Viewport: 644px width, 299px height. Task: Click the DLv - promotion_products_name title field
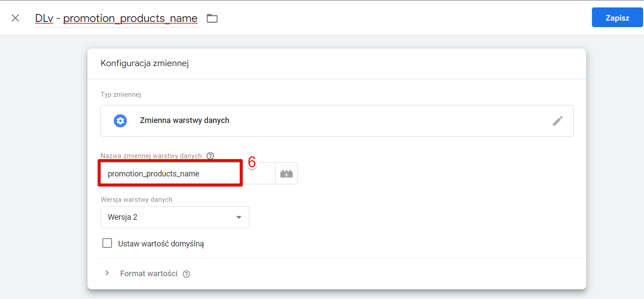pyautogui.click(x=116, y=18)
